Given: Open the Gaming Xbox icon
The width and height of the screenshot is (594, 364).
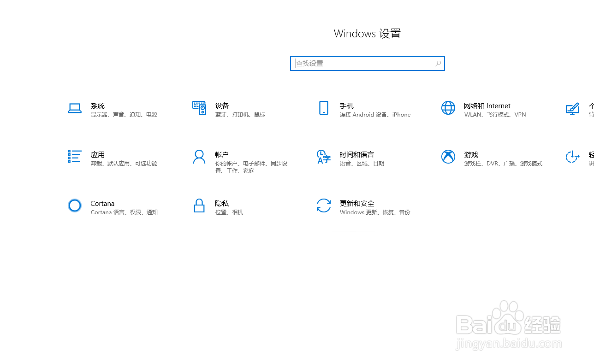Looking at the screenshot, I should (x=448, y=157).
